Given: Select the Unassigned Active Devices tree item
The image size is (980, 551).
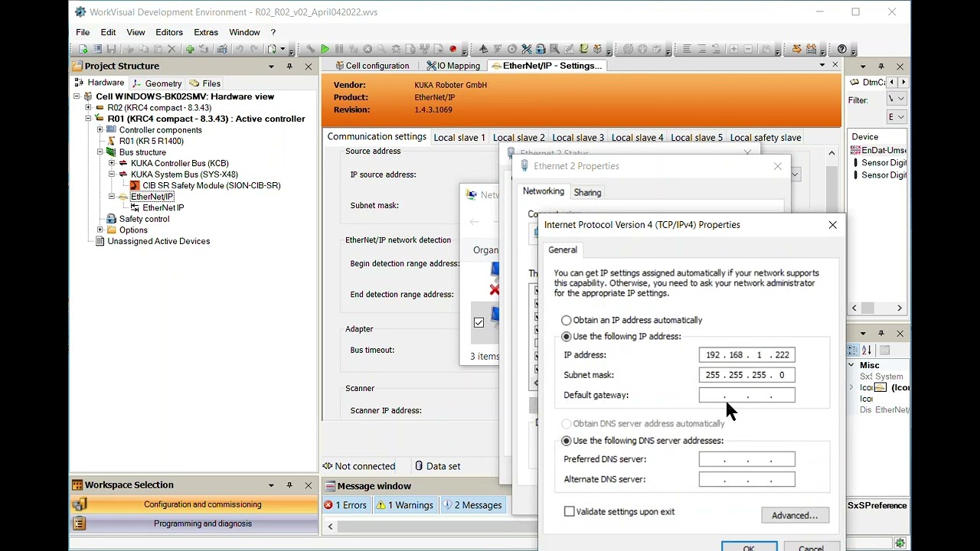Looking at the screenshot, I should (x=158, y=241).
